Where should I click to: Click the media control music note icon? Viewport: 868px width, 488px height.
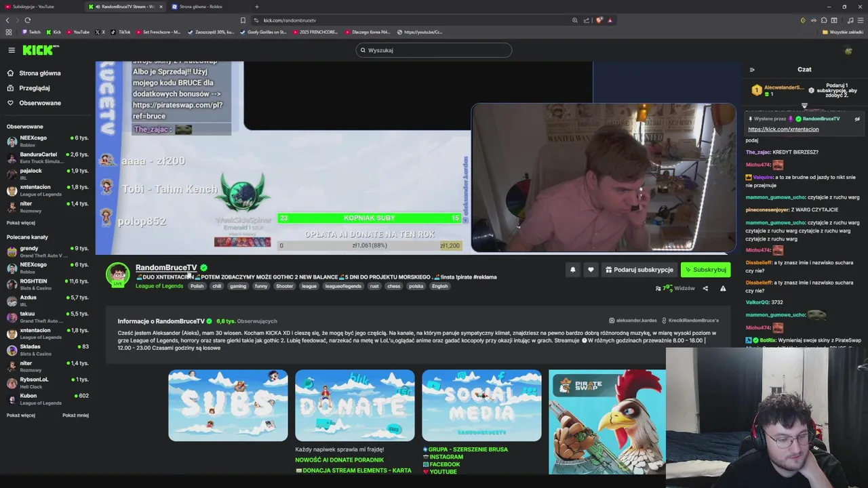coord(850,20)
